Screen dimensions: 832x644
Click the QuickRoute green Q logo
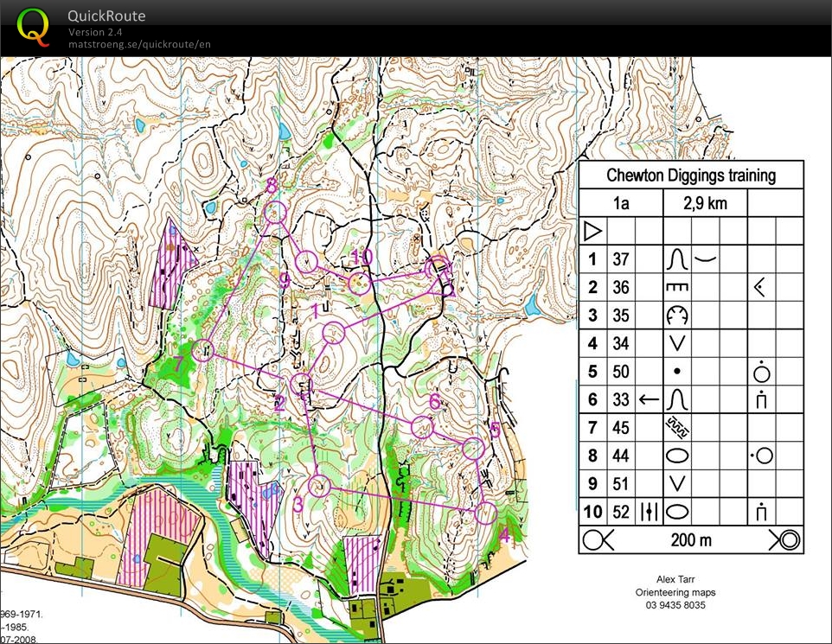pyautogui.click(x=33, y=26)
